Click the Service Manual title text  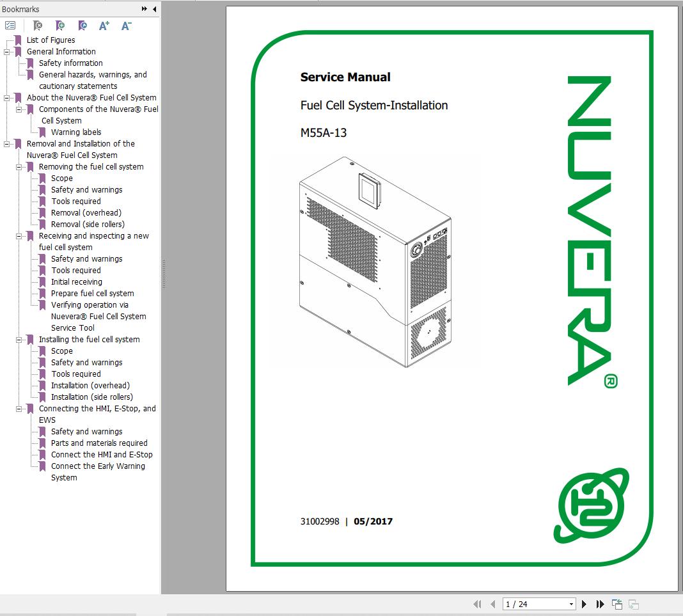pyautogui.click(x=345, y=77)
